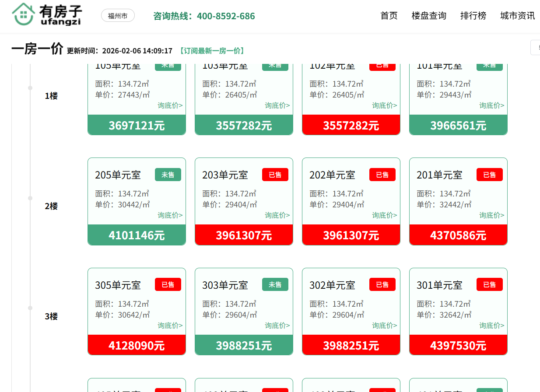Click the 未售 badge on unit 205

pyautogui.click(x=168, y=175)
